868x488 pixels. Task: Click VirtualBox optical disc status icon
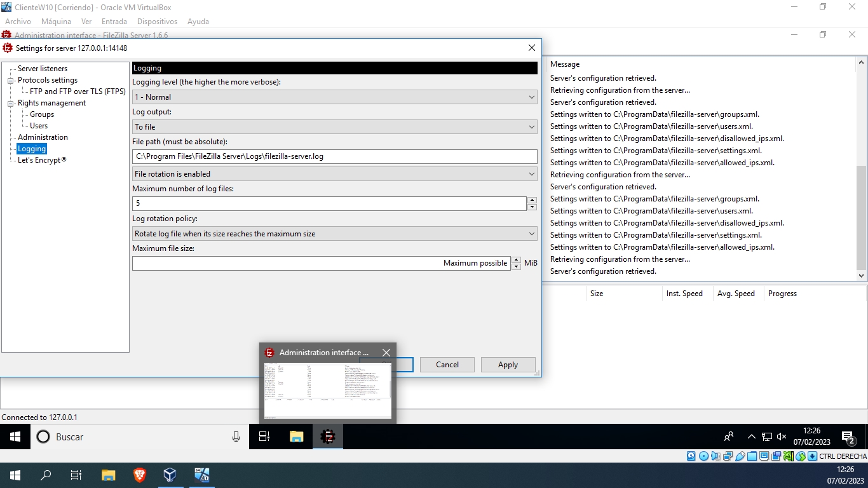tap(703, 456)
